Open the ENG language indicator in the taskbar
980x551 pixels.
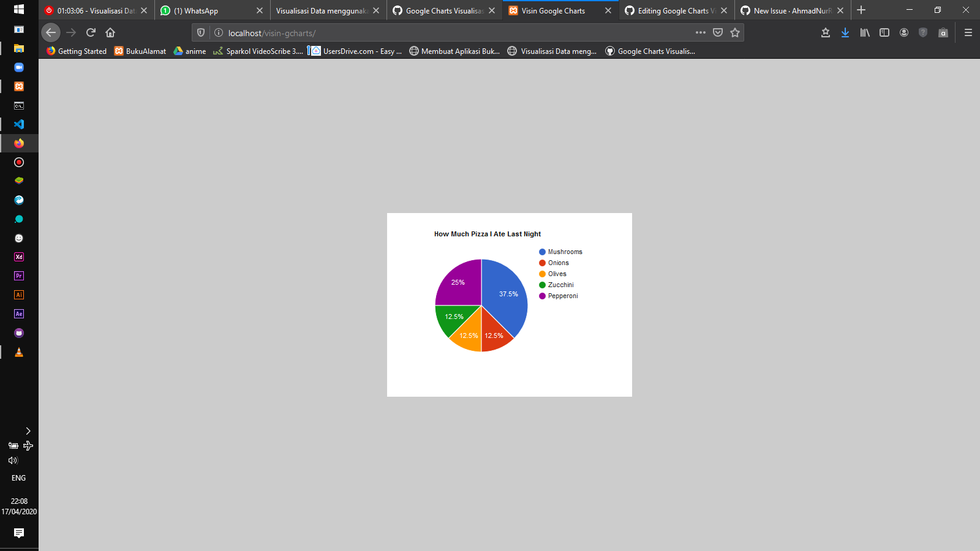pyautogui.click(x=19, y=478)
